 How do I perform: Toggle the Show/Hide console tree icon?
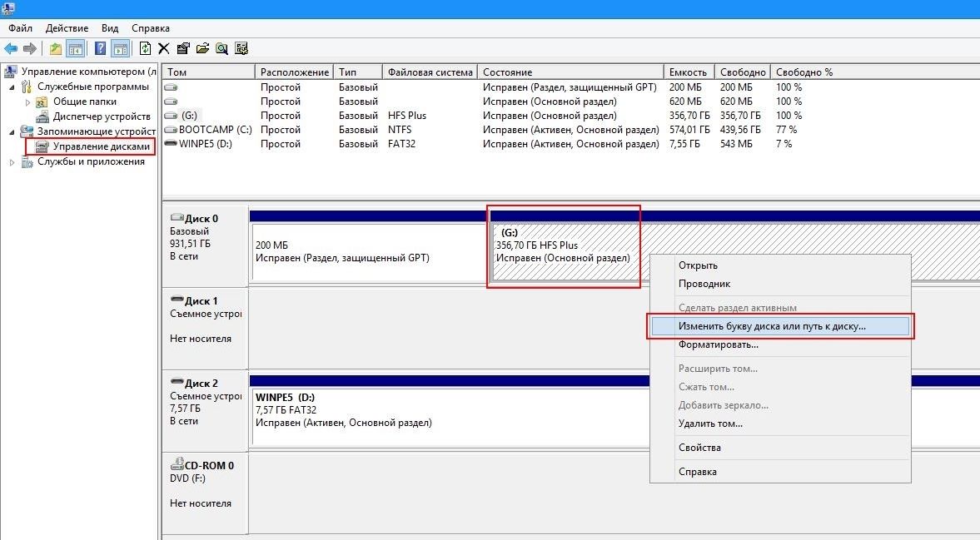(x=76, y=49)
